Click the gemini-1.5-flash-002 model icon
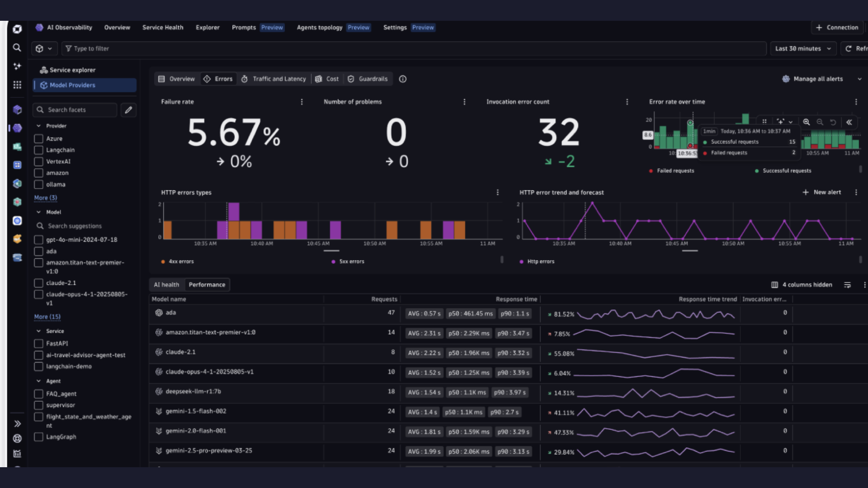The width and height of the screenshot is (868, 488). coord(159,411)
